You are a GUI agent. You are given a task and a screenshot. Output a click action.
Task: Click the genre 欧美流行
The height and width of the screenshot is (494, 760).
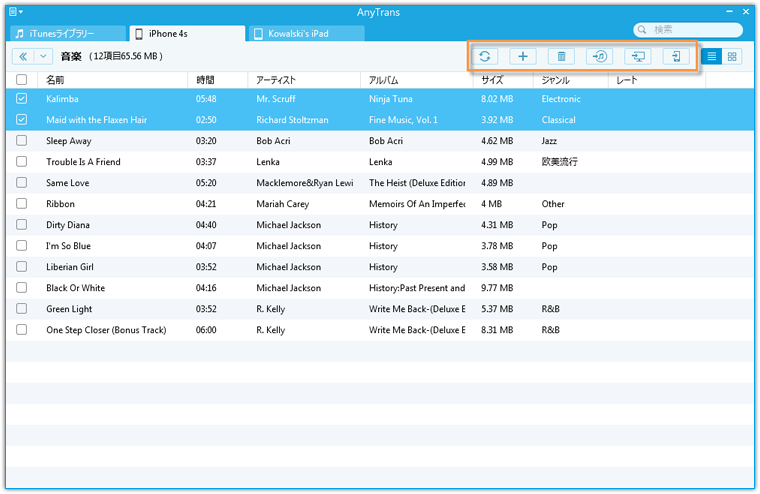tap(559, 162)
